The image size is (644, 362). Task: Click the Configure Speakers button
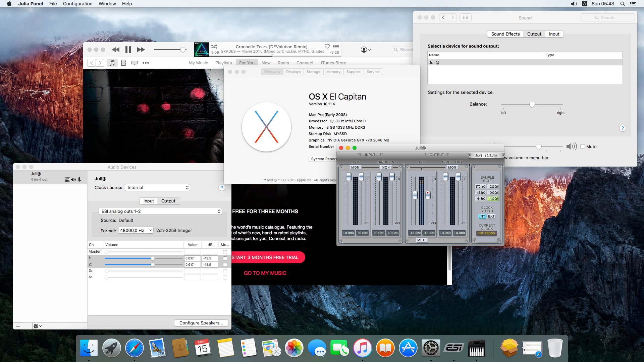(201, 323)
